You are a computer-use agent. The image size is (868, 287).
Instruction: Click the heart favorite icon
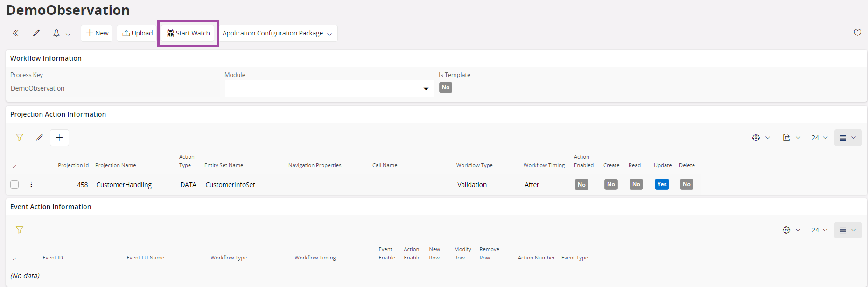click(x=857, y=33)
